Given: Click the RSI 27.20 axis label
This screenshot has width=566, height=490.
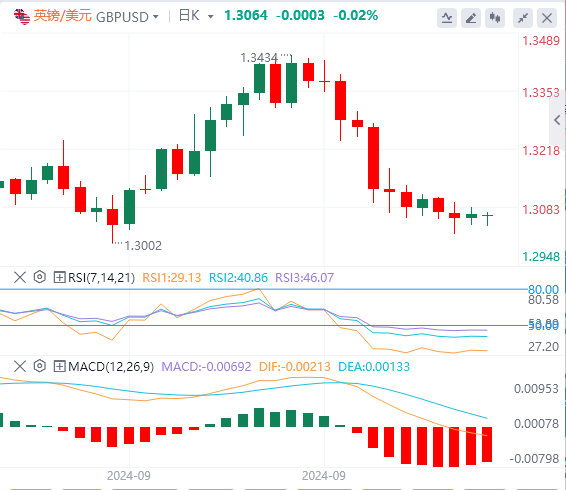Looking at the screenshot, I should [543, 347].
